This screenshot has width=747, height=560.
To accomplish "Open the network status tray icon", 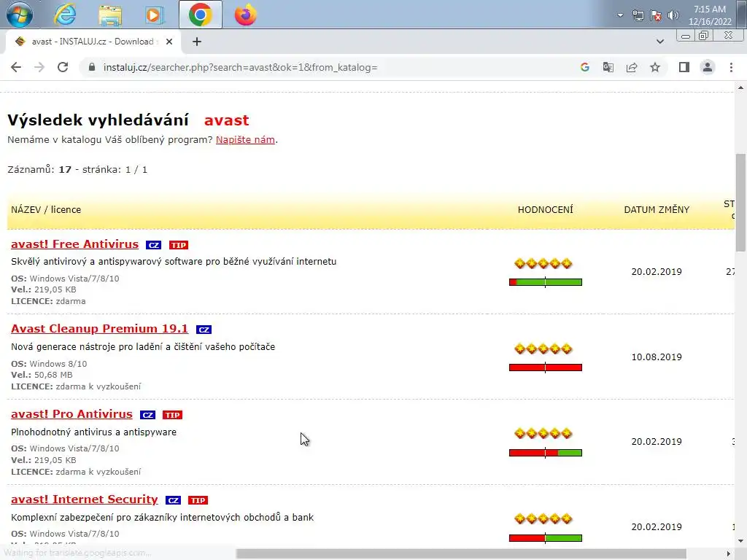I will click(x=638, y=15).
